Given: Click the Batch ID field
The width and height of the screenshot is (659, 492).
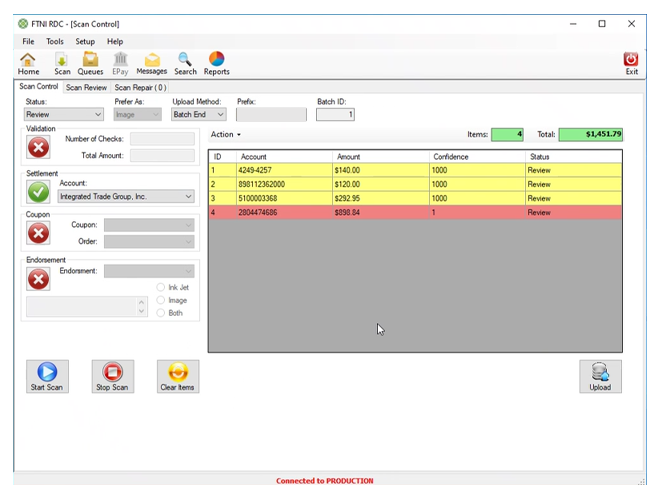Looking at the screenshot, I should point(335,114).
